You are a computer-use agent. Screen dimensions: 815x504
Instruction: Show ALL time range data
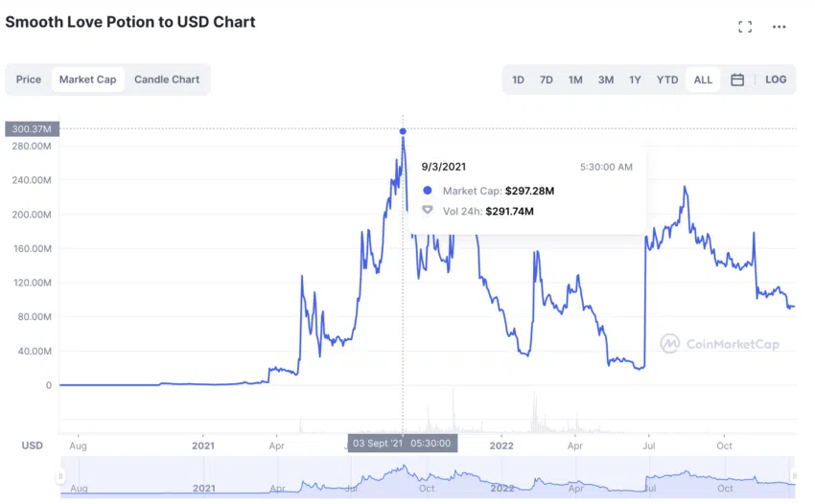pyautogui.click(x=703, y=80)
